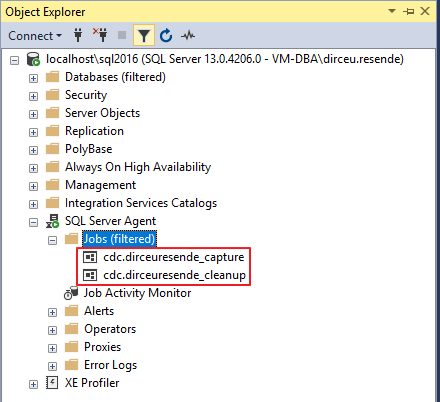Image resolution: width=440 pixels, height=402 pixels.
Task: Expand the Error Logs folder
Action: [52, 366]
